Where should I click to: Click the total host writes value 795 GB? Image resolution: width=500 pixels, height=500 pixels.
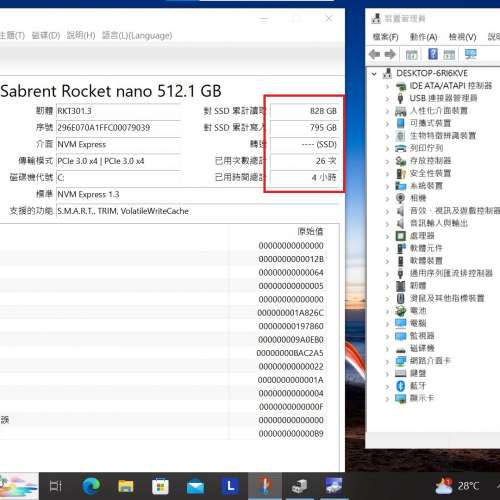(304, 128)
